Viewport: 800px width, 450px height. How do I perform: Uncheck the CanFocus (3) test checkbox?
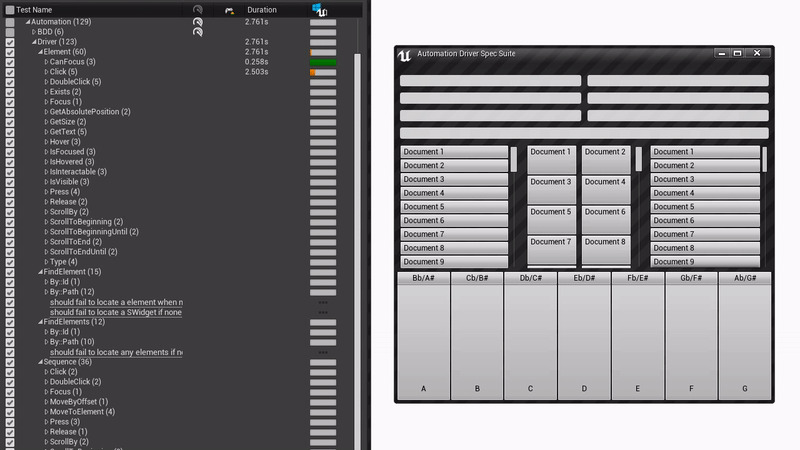10,62
